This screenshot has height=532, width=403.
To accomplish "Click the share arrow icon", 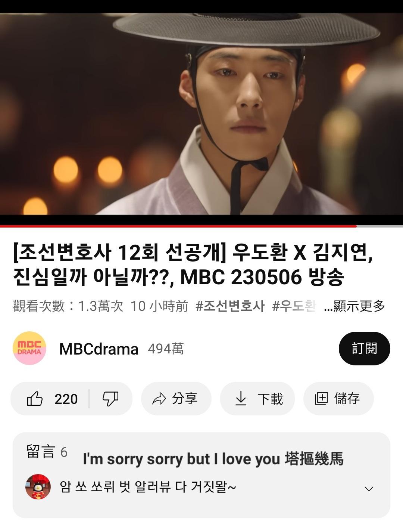I will [x=159, y=399].
